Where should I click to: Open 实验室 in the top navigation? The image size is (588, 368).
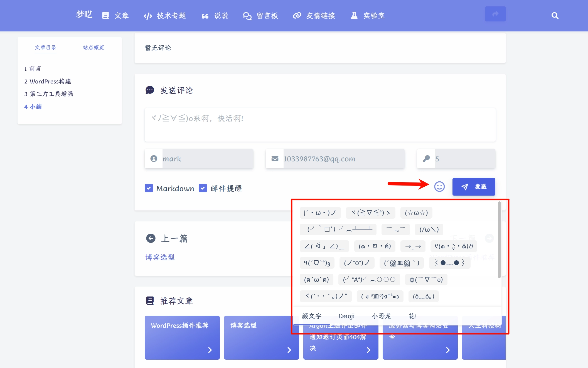(x=368, y=16)
